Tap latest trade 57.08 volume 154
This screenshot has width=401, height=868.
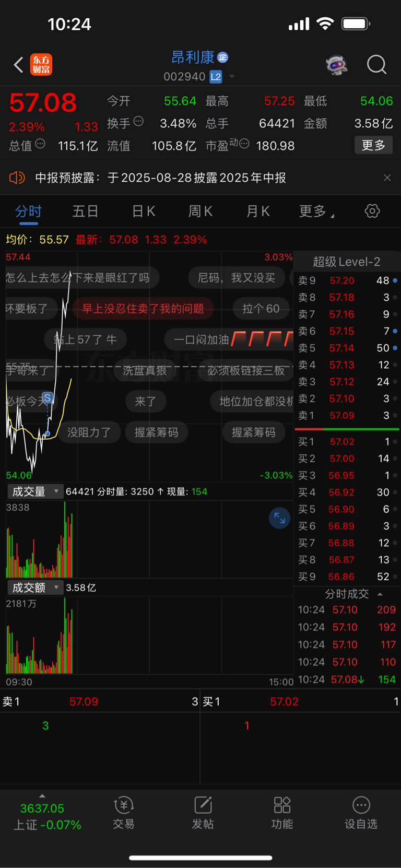[x=347, y=679]
